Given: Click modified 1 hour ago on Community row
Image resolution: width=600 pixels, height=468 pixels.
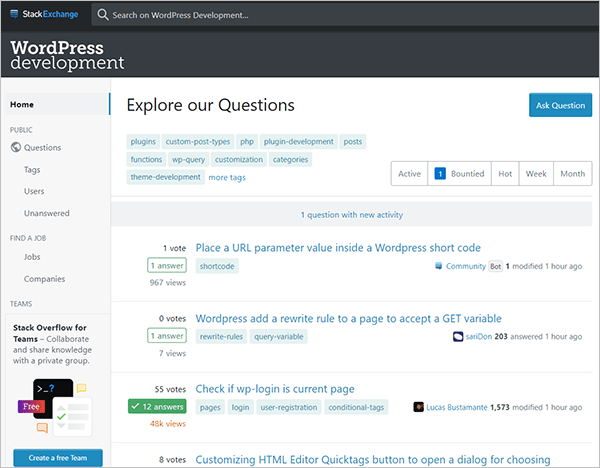Looking at the screenshot, I should pyautogui.click(x=547, y=266).
